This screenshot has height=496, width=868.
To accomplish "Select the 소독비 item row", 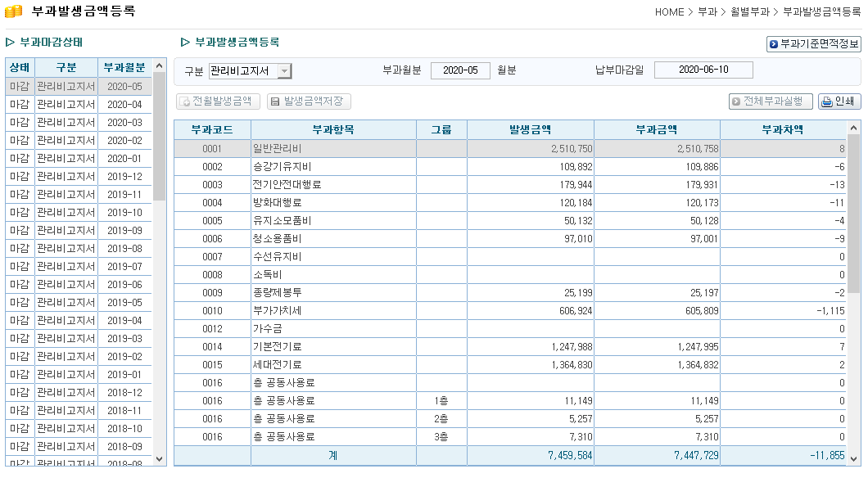I will [x=510, y=274].
